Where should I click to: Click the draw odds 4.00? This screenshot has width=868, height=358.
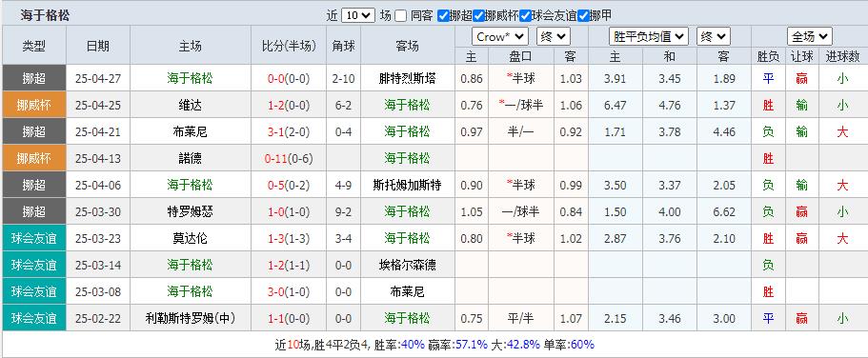(x=670, y=211)
